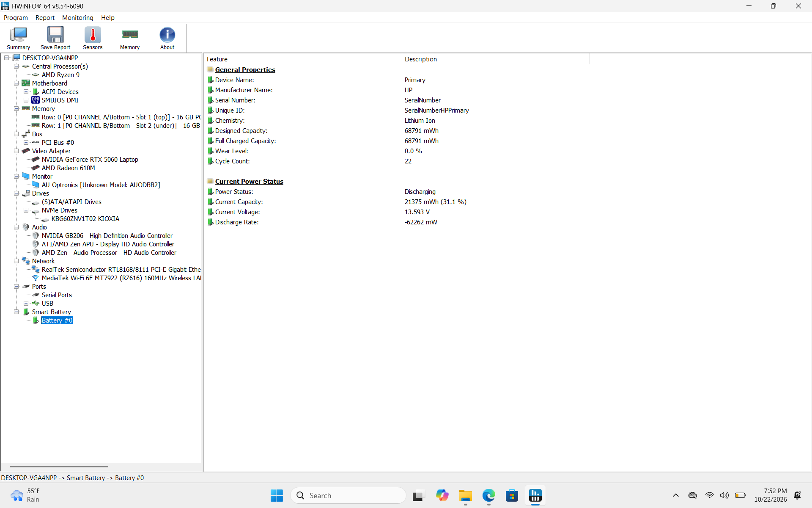Open the Summary toolbar icon
This screenshot has width=812, height=508.
(19, 38)
